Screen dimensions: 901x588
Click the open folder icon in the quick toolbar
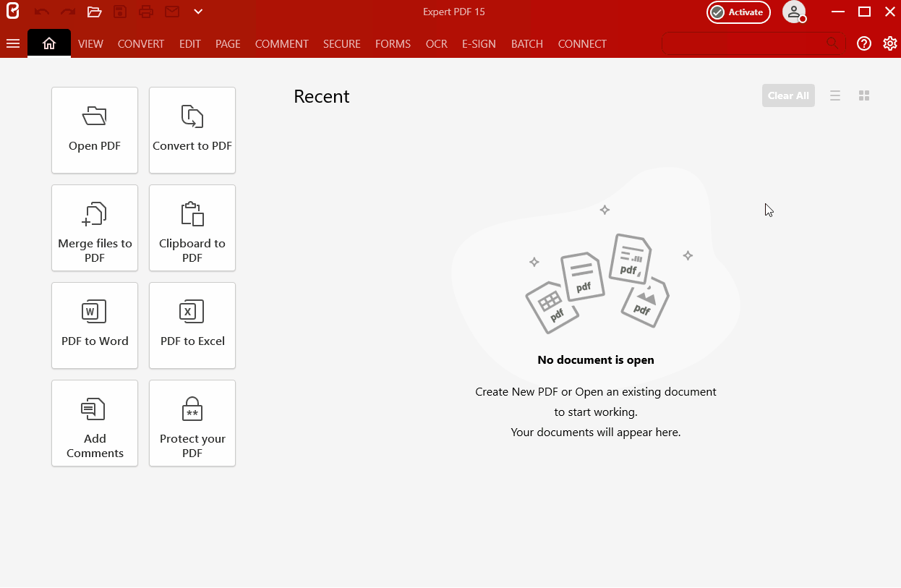coord(94,12)
